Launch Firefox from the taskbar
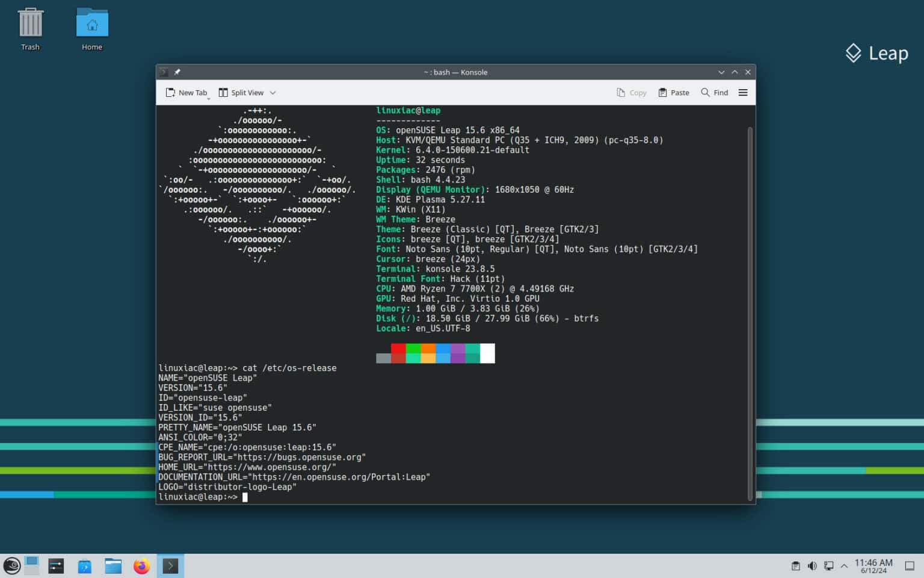The width and height of the screenshot is (924, 578). (141, 566)
